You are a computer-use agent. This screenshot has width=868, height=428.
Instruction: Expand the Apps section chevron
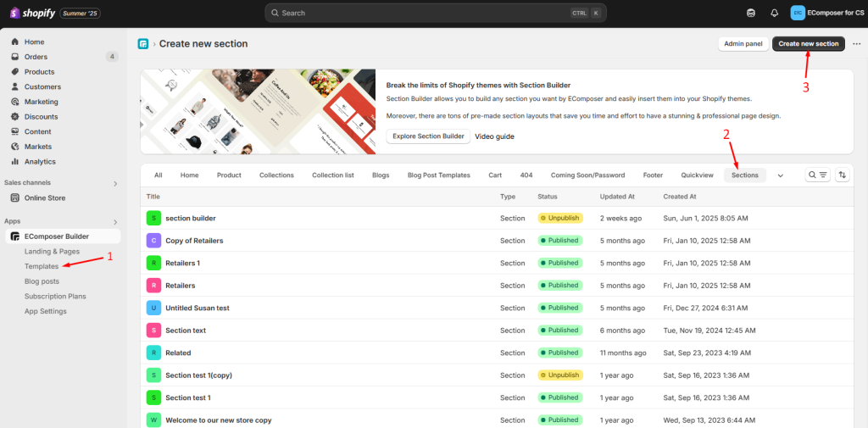[x=115, y=222]
